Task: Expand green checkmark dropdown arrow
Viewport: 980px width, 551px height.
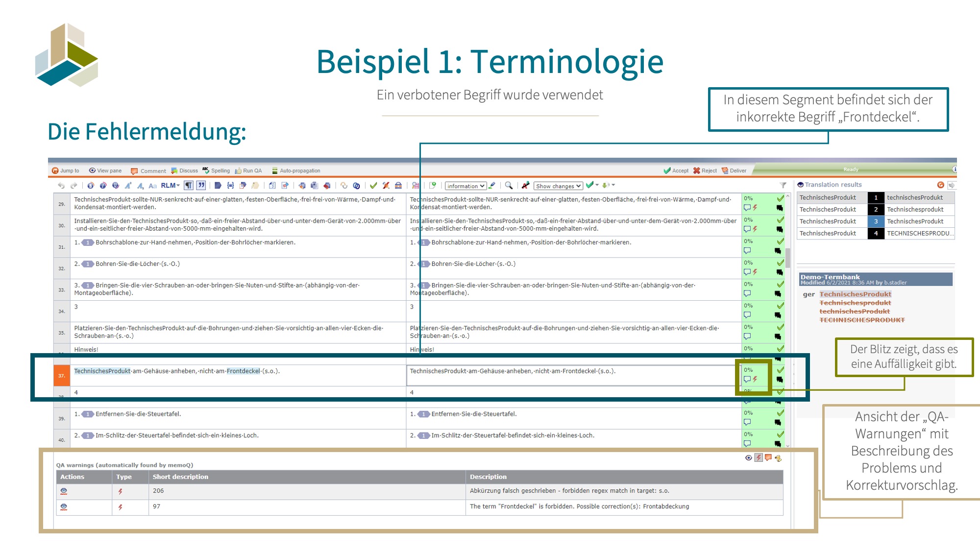Action: point(597,185)
